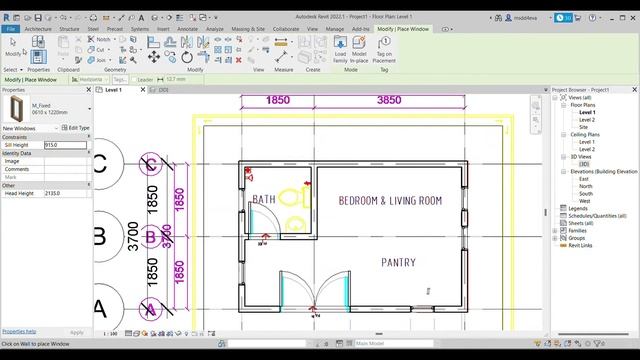Select the Trim/Extend to Corner tool
Screen dimensions: 640x360
click(203, 57)
